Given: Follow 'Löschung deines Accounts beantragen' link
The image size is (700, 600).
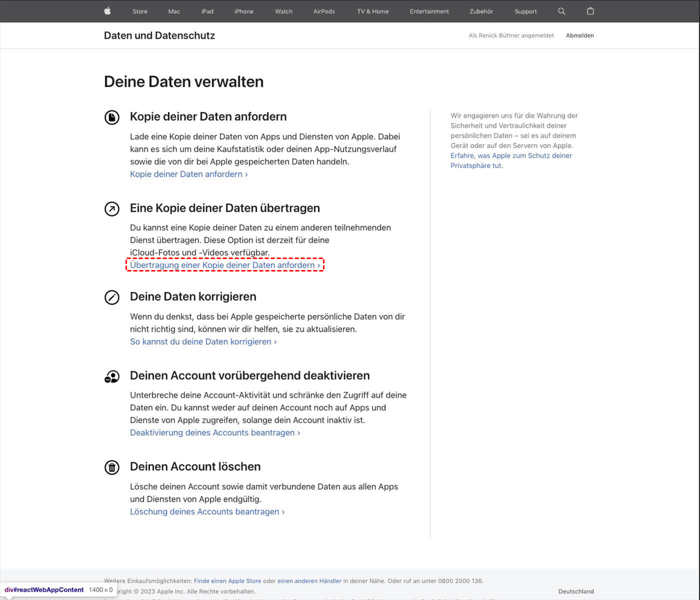Looking at the screenshot, I should (x=208, y=511).
